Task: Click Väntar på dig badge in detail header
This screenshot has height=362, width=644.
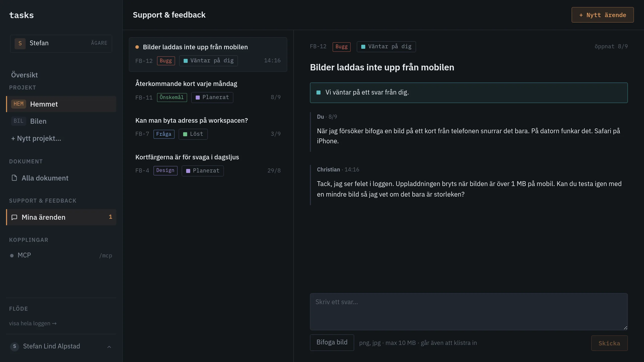Action: (x=386, y=47)
